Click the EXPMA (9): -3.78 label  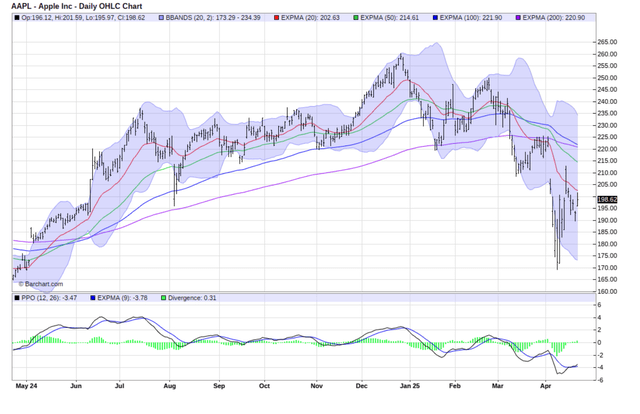click(122, 298)
